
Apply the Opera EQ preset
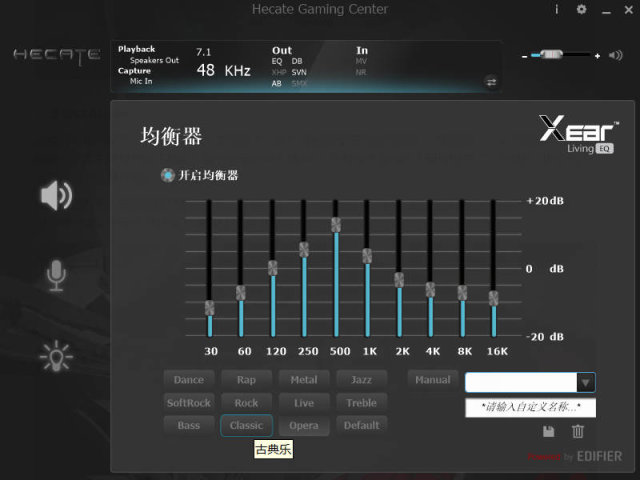pos(304,426)
